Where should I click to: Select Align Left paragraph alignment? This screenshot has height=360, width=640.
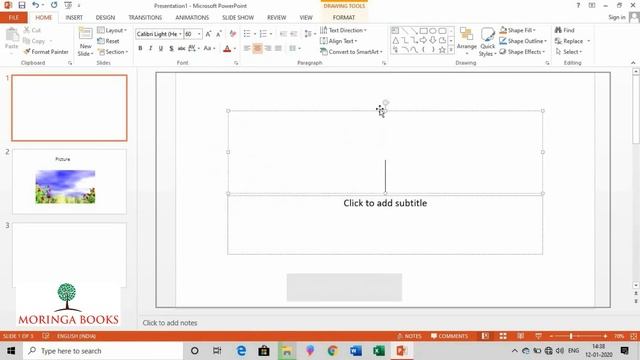click(247, 49)
